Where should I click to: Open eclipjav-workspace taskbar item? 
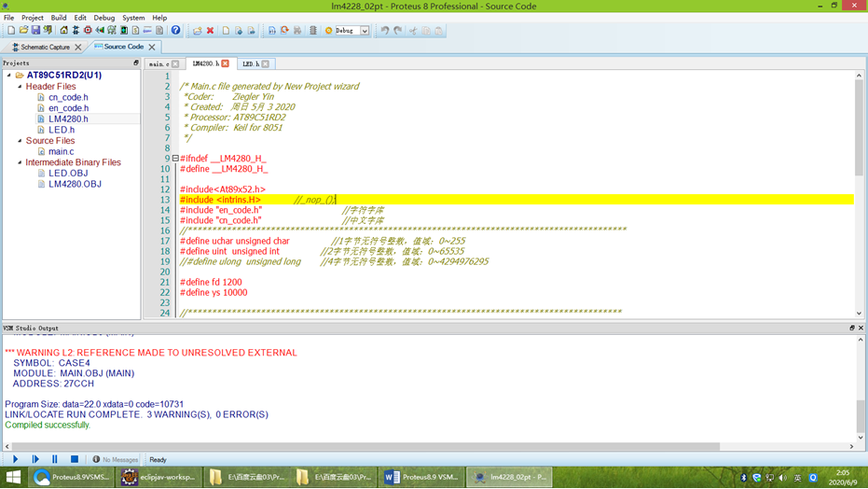tap(158, 477)
